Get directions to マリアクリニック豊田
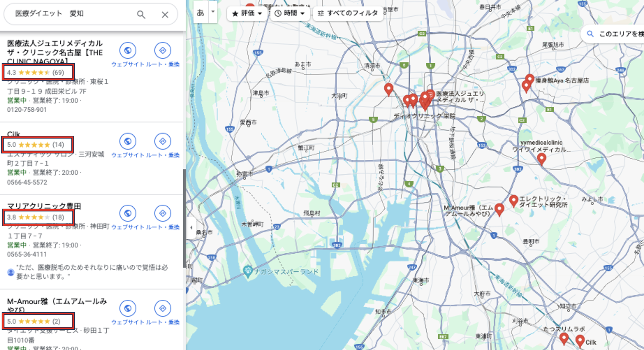Image resolution: width=644 pixels, height=350 pixels. (x=162, y=213)
